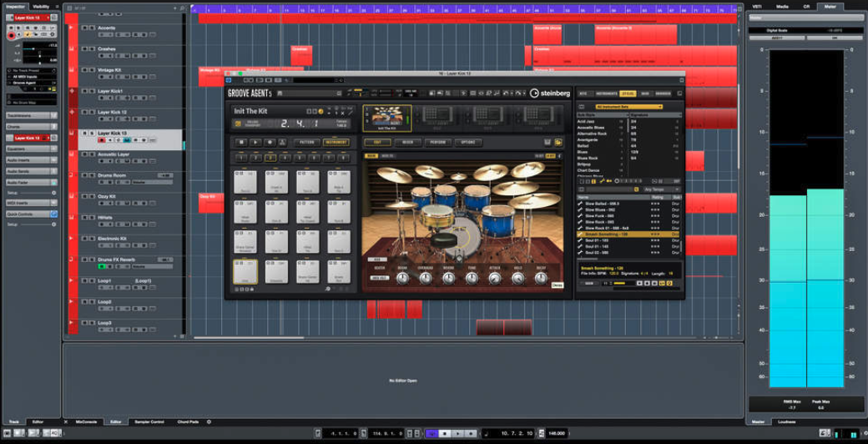Image resolution: width=868 pixels, height=444 pixels.
Task: Toggle Cycle in project transport bar
Action: pyautogui.click(x=432, y=433)
